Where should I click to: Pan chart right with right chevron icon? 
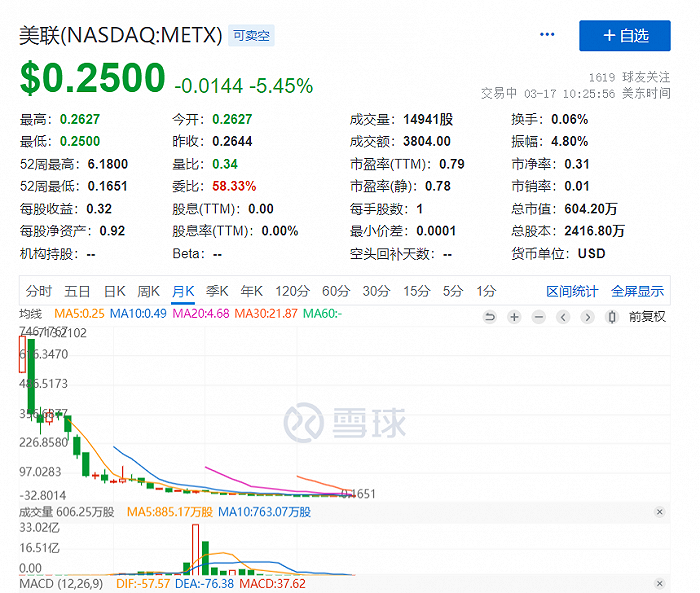pyautogui.click(x=588, y=317)
